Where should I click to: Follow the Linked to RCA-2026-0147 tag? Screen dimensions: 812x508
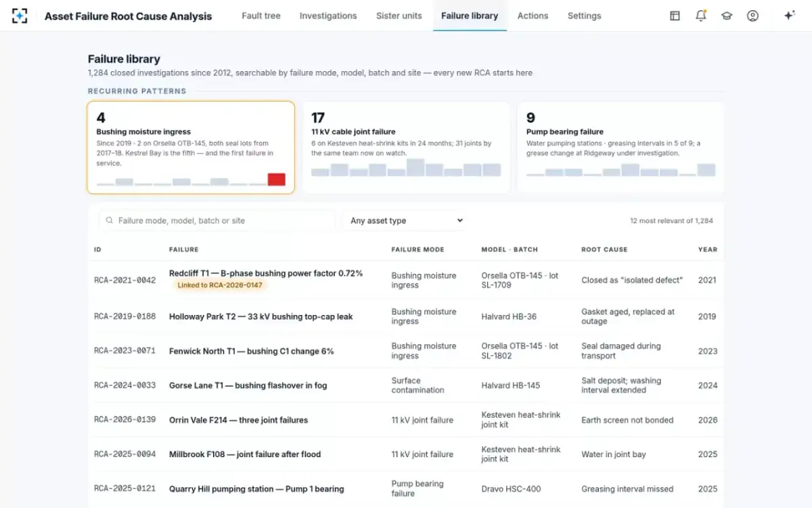pyautogui.click(x=219, y=285)
